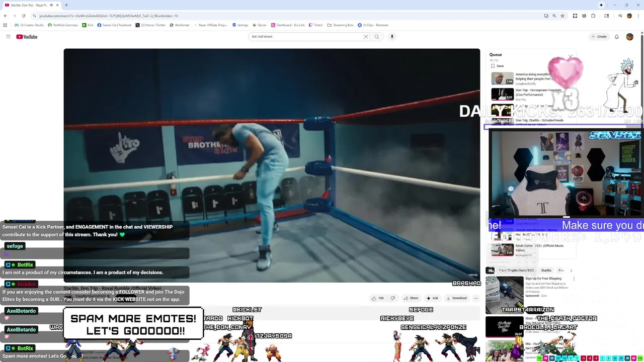Close the Starlito, Don Trip tab
The width and height of the screenshot is (644, 362).
[x=58, y=5]
